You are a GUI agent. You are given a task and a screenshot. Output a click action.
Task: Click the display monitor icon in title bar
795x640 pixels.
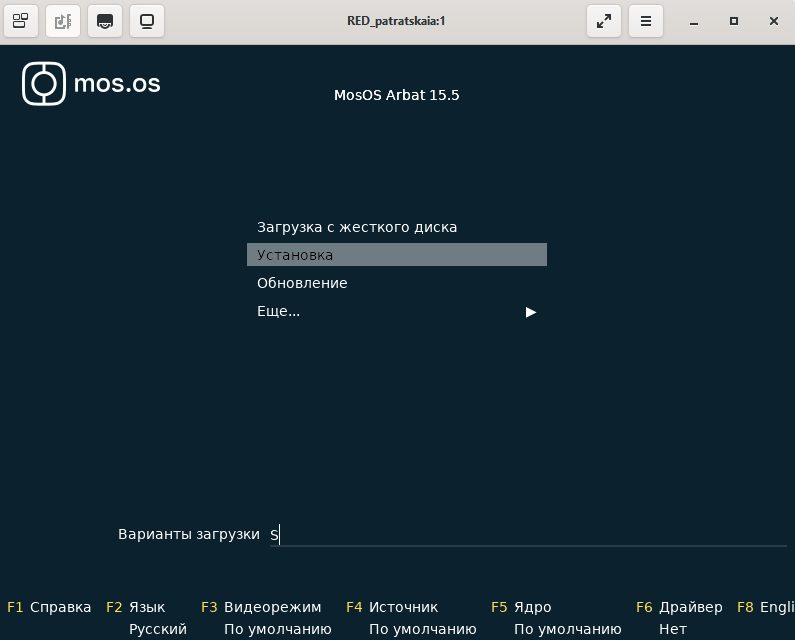(x=147, y=21)
